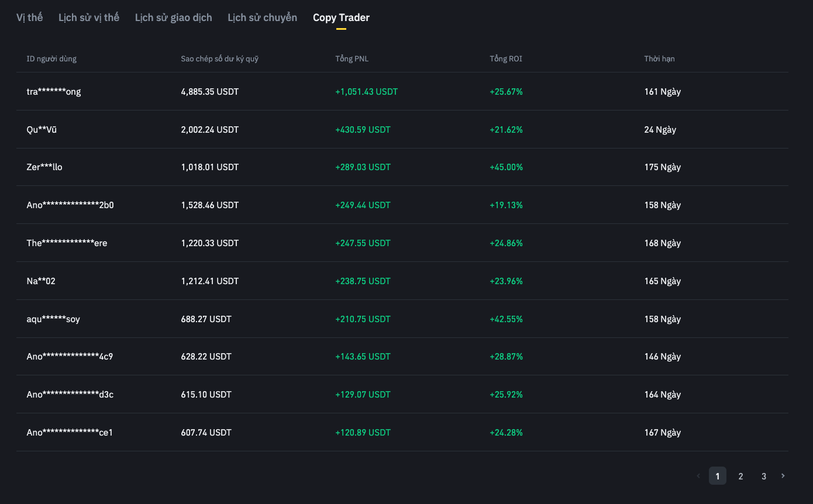Select the Na**02 user row
The image size is (813, 504).
[41, 281]
